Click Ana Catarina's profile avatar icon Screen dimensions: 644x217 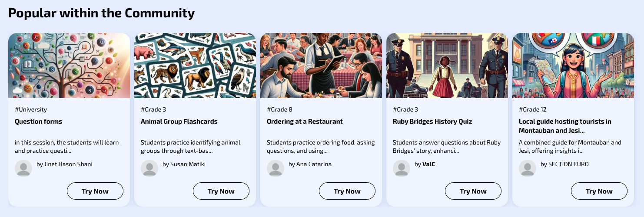pyautogui.click(x=276, y=168)
